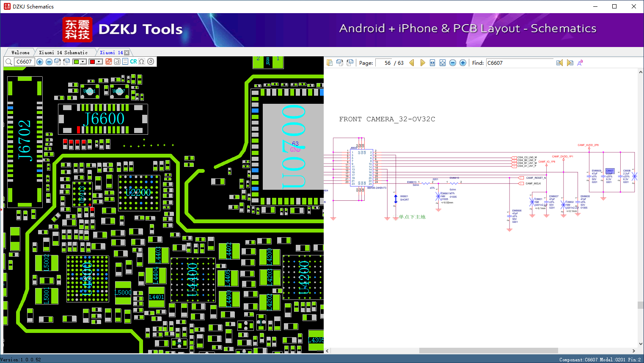
Task: Select the highlighted C6607 capacitor in schematic
Action: (610, 172)
